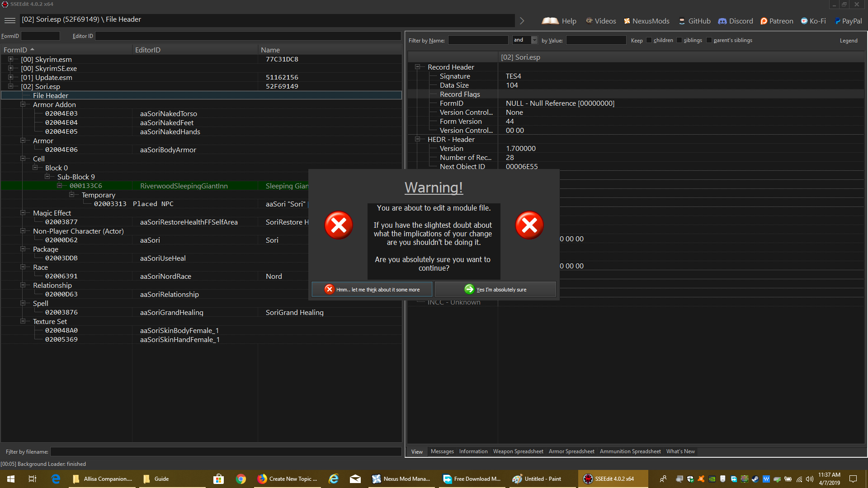Image resolution: width=868 pixels, height=488 pixels.
Task: Expand the [01] Update.esm node
Action: pyautogui.click(x=10, y=77)
